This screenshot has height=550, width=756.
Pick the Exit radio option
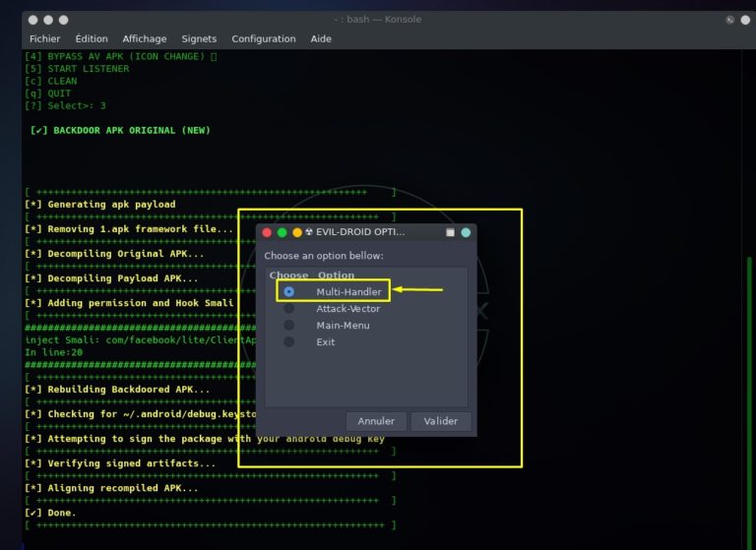point(288,341)
